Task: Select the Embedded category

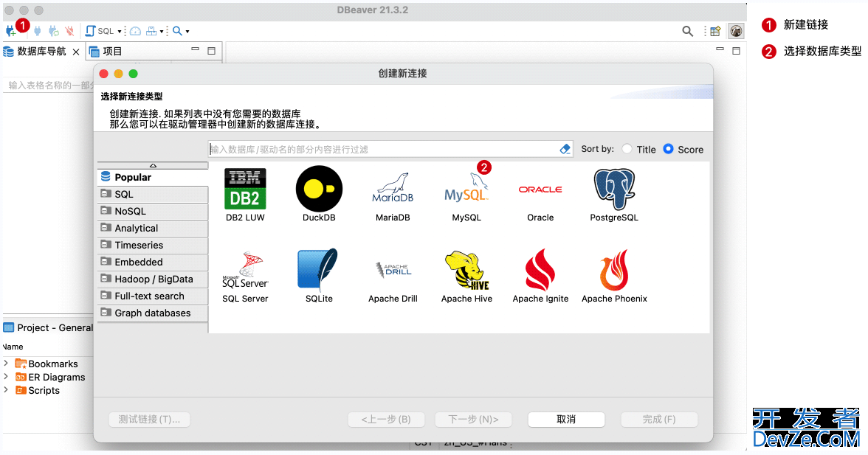Action: point(153,262)
